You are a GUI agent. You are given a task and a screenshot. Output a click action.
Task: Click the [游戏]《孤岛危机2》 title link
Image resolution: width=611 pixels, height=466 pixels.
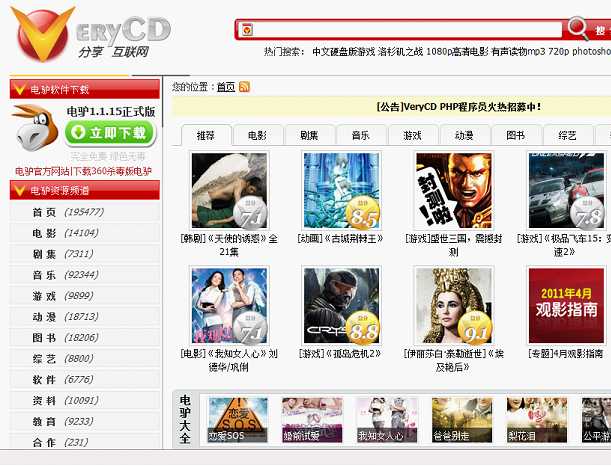pyautogui.click(x=340, y=354)
